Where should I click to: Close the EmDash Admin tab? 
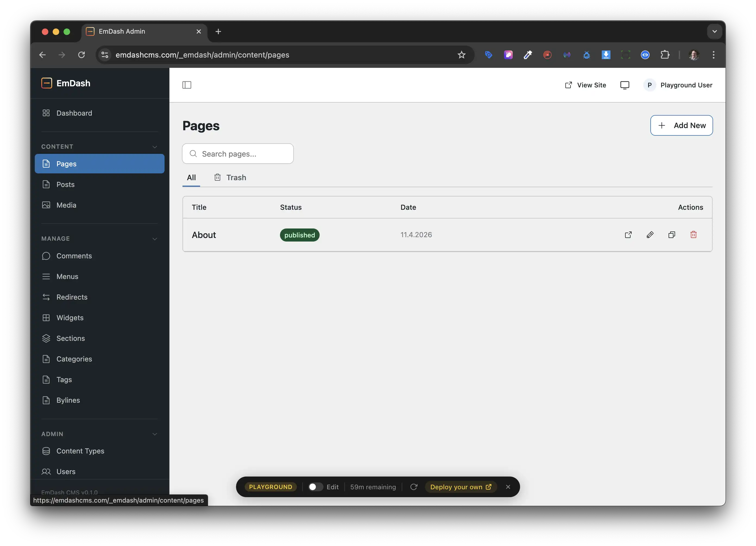[198, 31]
